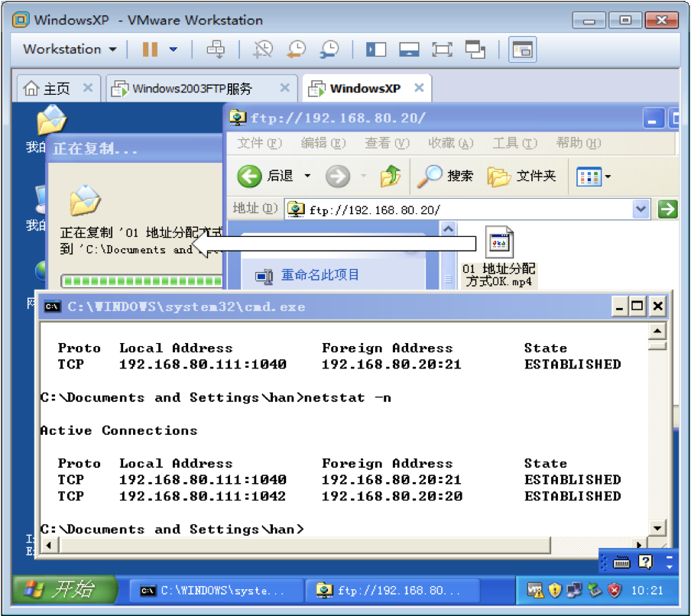The height and width of the screenshot is (616, 691).
Task: Click the 重命名此项目 link
Action: 320,275
